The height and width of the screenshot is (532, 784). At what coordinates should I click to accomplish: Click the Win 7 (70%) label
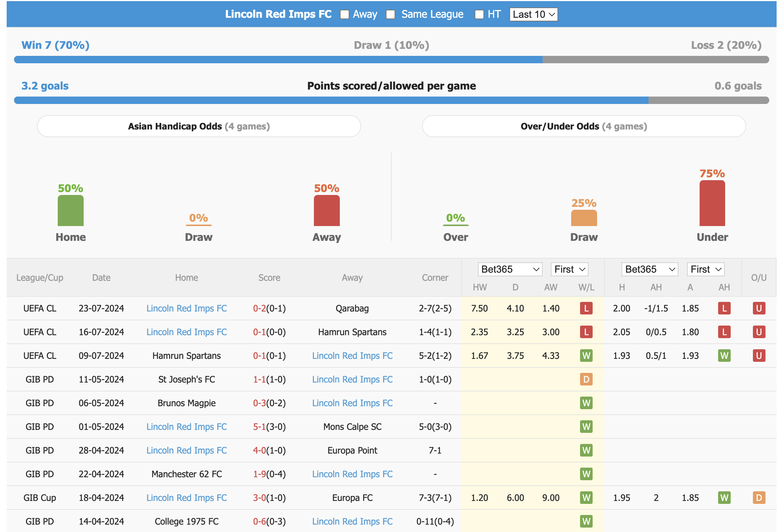point(56,45)
